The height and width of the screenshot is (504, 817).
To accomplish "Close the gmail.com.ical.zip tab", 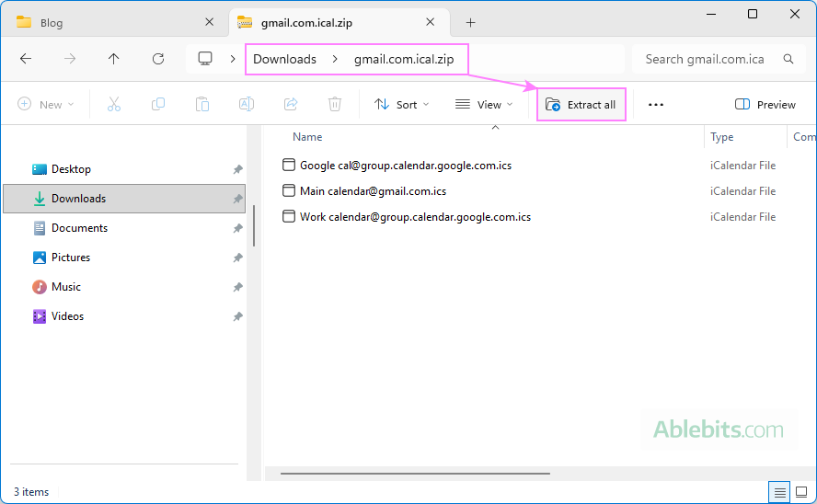I will pyautogui.click(x=430, y=22).
